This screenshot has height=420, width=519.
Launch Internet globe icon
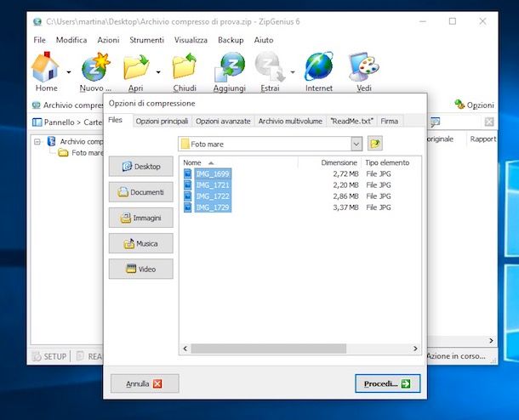(319, 71)
